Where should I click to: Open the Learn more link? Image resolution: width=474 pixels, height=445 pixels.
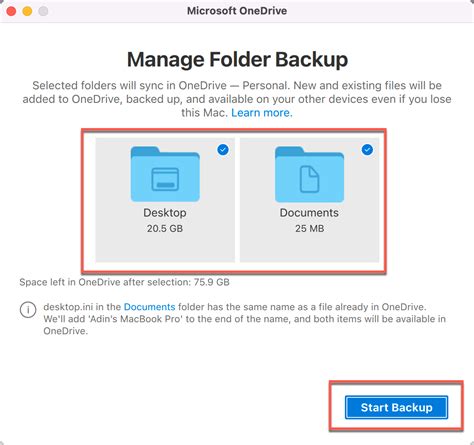point(262,113)
